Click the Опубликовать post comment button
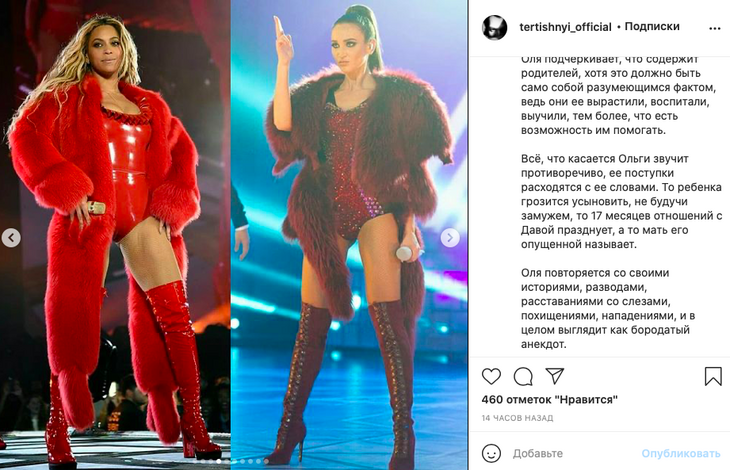Screen dimensions: 730x470 681,453
